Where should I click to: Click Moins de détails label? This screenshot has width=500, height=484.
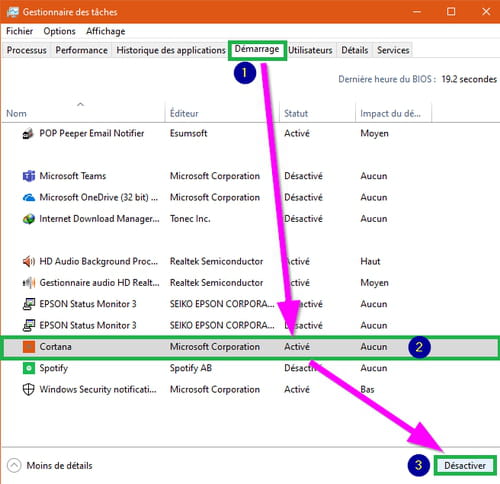pos(59,466)
